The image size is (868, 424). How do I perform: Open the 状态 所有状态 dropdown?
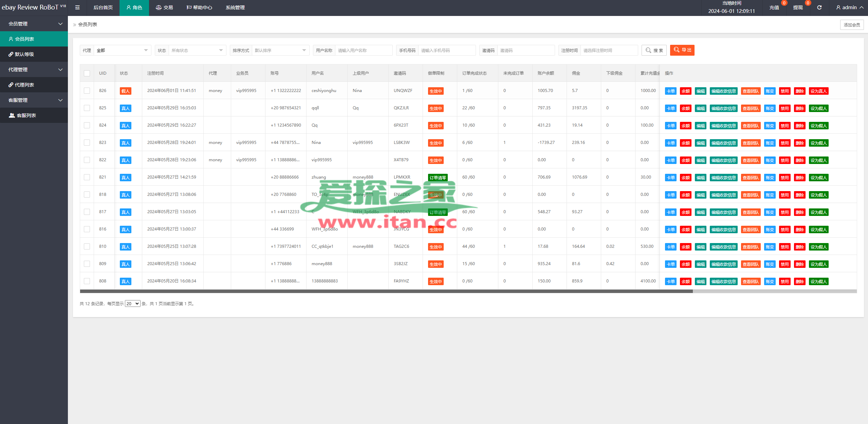pyautogui.click(x=197, y=50)
